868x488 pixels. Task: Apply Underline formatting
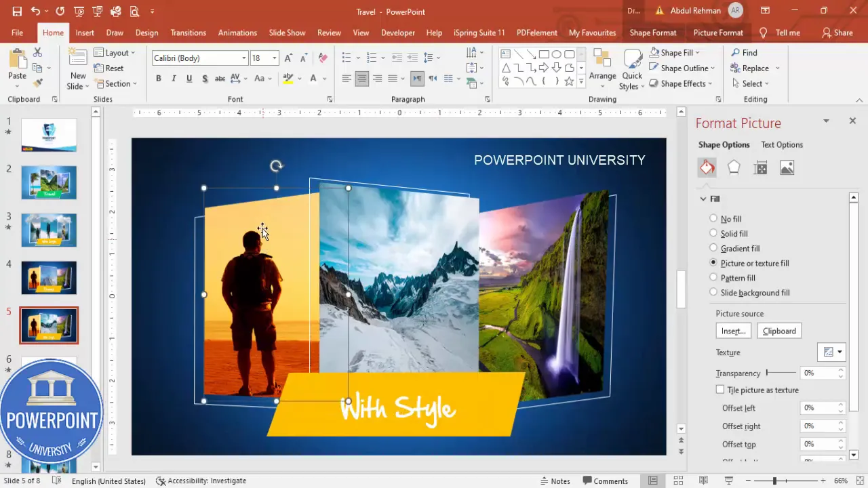tap(189, 79)
